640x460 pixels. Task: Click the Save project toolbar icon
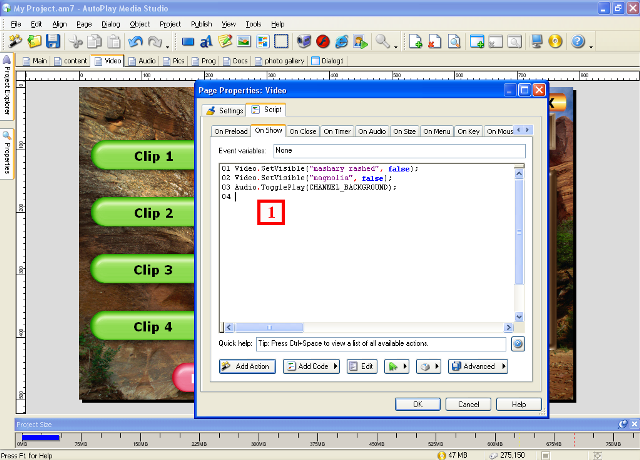(x=53, y=42)
